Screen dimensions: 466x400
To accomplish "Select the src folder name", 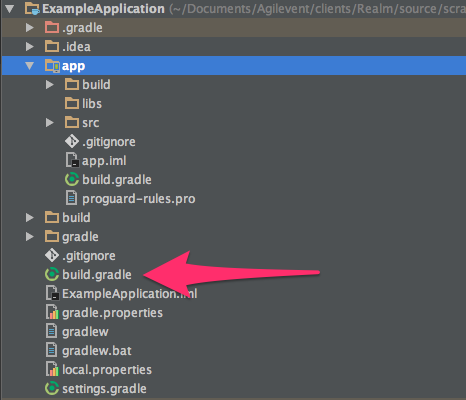I will (91, 123).
